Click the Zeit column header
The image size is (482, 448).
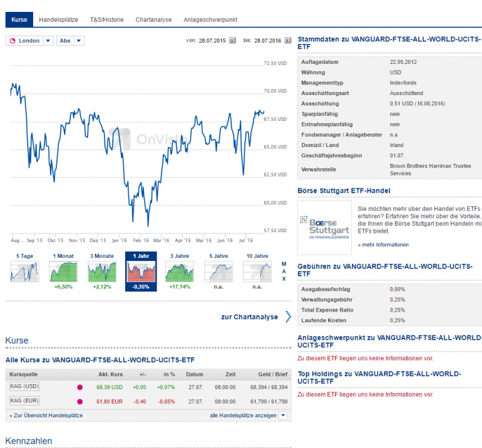click(230, 374)
